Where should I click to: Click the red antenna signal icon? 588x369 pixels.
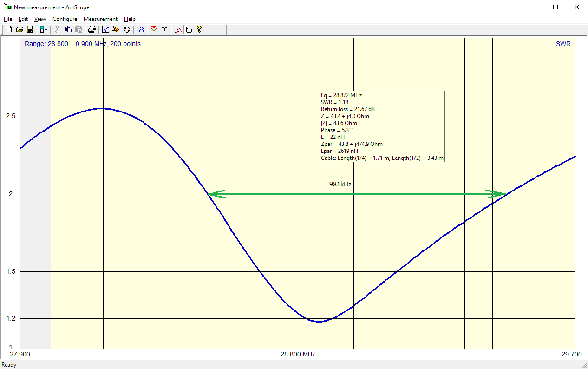(154, 30)
